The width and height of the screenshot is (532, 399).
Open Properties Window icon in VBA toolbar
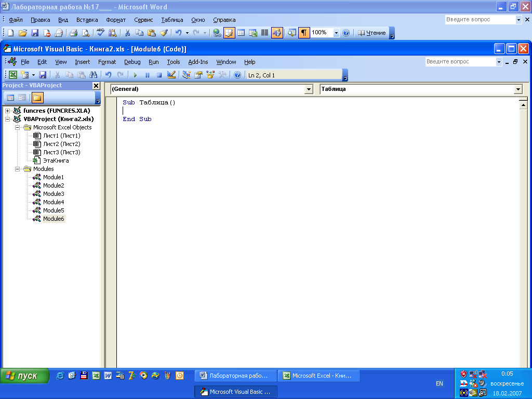(x=198, y=75)
